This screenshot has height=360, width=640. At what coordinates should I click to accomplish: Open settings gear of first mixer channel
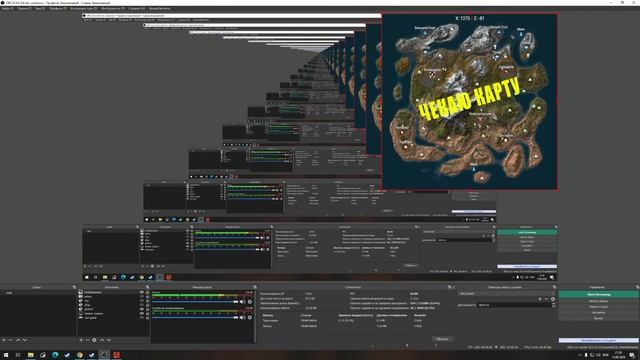coord(249,302)
